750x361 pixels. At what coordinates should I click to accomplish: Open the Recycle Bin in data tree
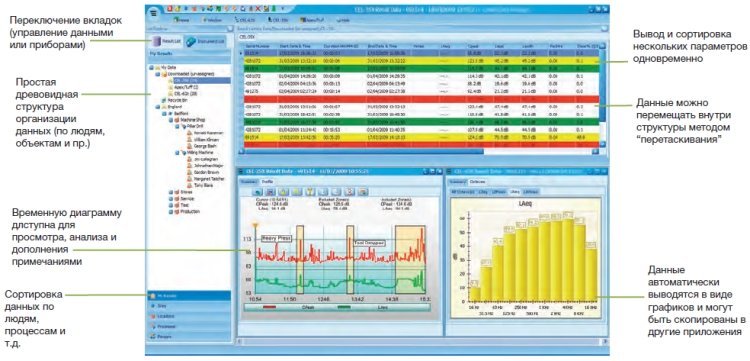coord(173,100)
